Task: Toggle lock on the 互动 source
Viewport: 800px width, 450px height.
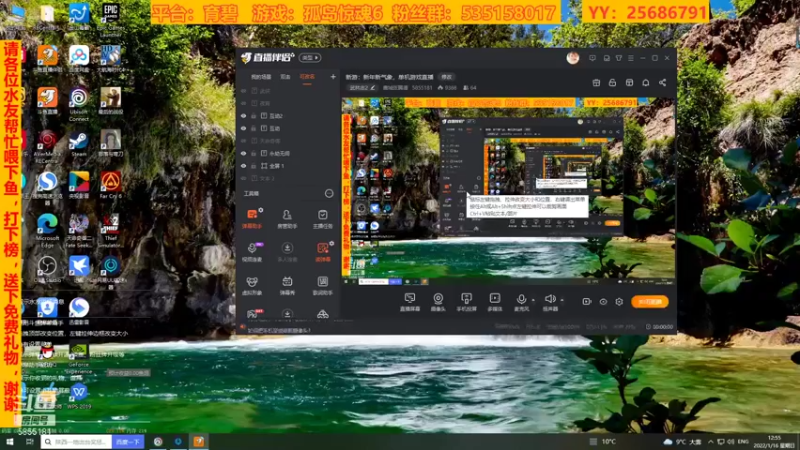Action: tap(254, 128)
